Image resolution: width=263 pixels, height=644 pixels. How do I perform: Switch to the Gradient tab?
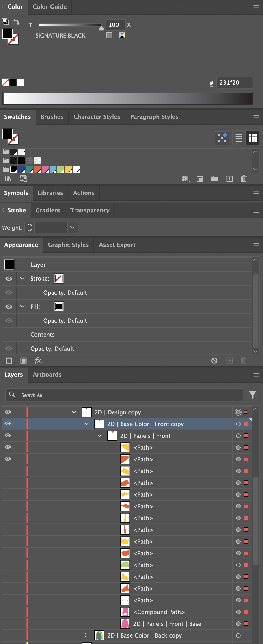(x=48, y=210)
